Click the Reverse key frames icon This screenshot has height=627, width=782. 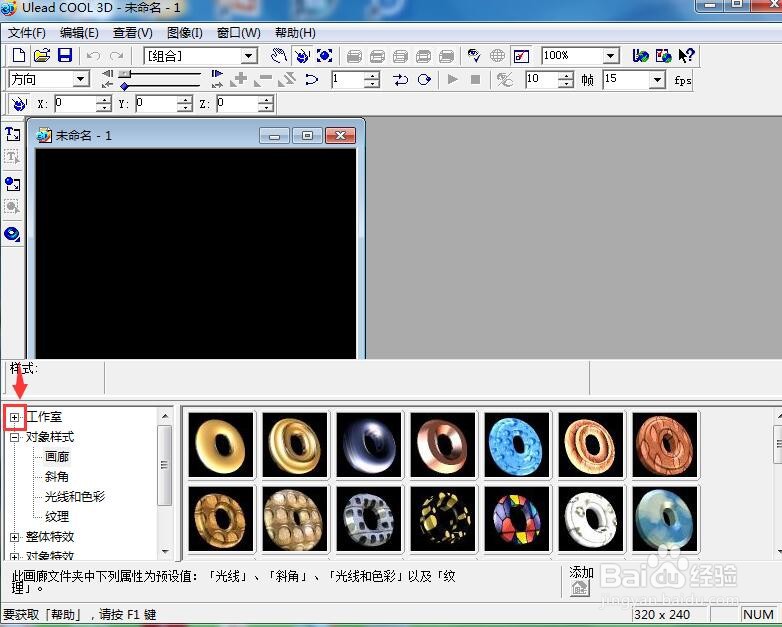(287, 79)
